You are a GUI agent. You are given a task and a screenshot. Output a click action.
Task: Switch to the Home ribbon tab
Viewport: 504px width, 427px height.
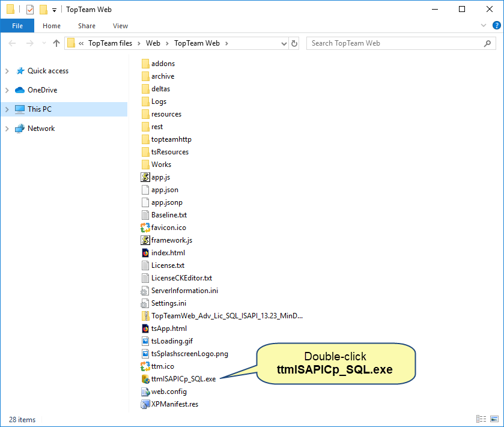pyautogui.click(x=52, y=26)
